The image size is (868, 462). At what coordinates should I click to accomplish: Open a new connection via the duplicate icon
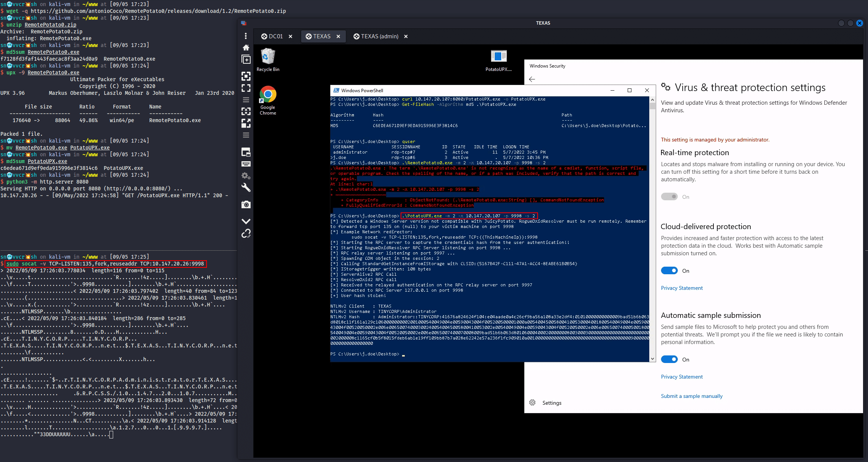pyautogui.click(x=246, y=59)
